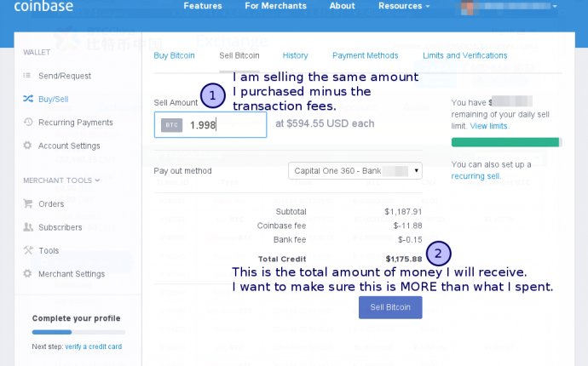Screen dimensions: 588x366
Task: Click the Account Settings gear icon
Action: click(27, 146)
